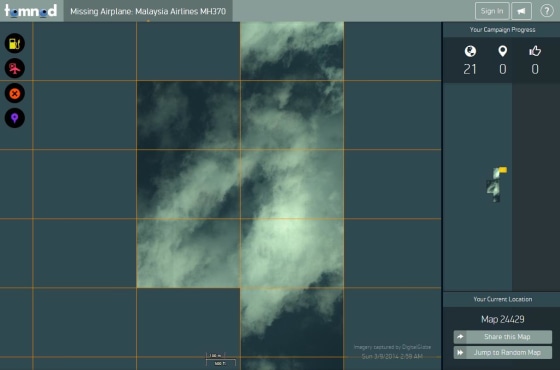The width and height of the screenshot is (560, 370).
Task: Click the globe maps explored icon
Action: (x=470, y=51)
